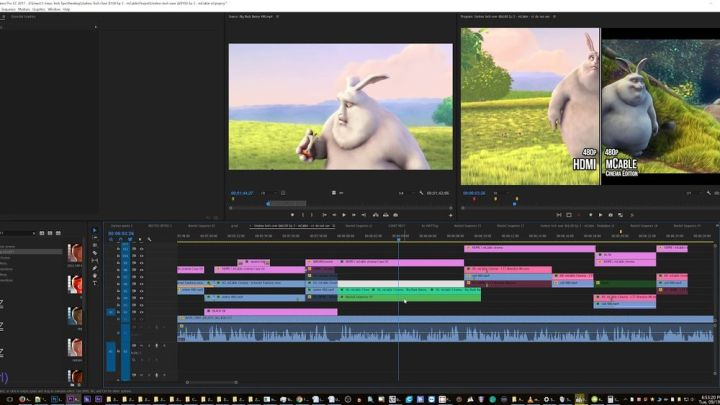Image resolution: width=720 pixels, height=405 pixels.
Task: Select the Source: Big Buck Bunny panel tab
Action: (251, 17)
